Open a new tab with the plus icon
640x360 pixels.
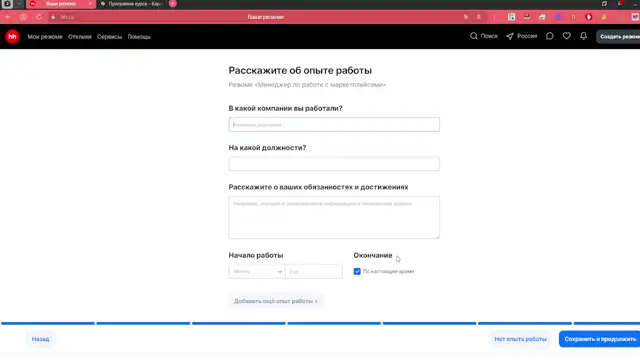click(x=173, y=4)
